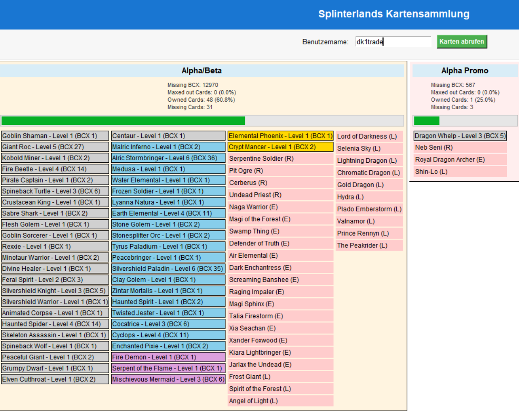519x420 pixels.
Task: Click the Animated Corpse card
Action: 55,313
